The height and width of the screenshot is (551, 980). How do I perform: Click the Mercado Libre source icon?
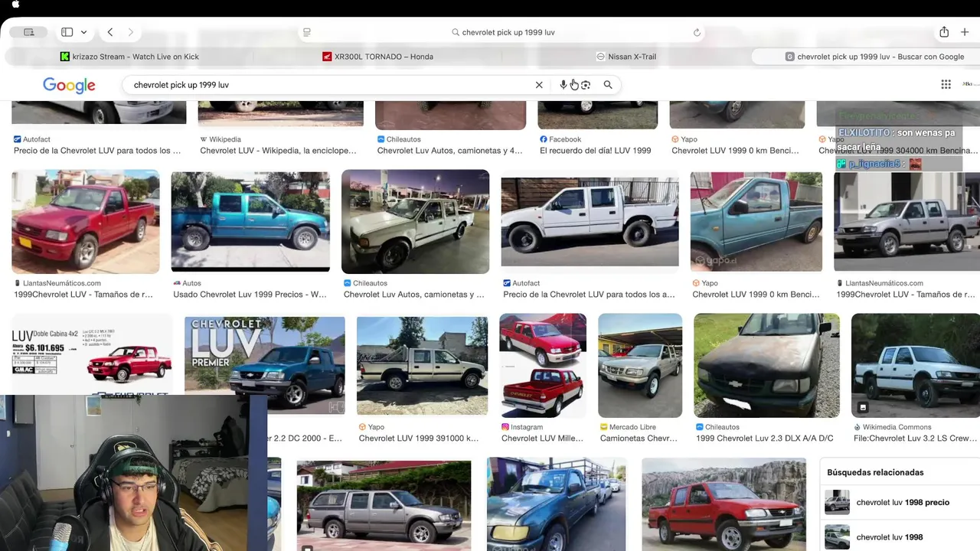604,427
